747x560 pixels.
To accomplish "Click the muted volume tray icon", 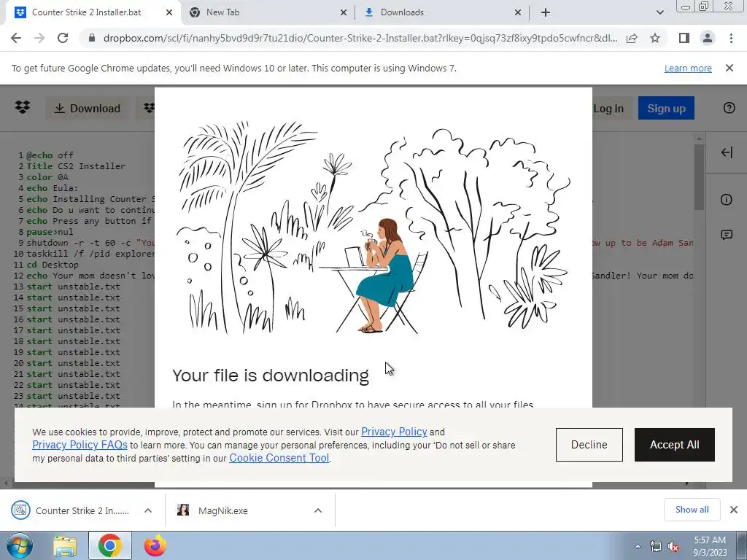I will point(673,547).
